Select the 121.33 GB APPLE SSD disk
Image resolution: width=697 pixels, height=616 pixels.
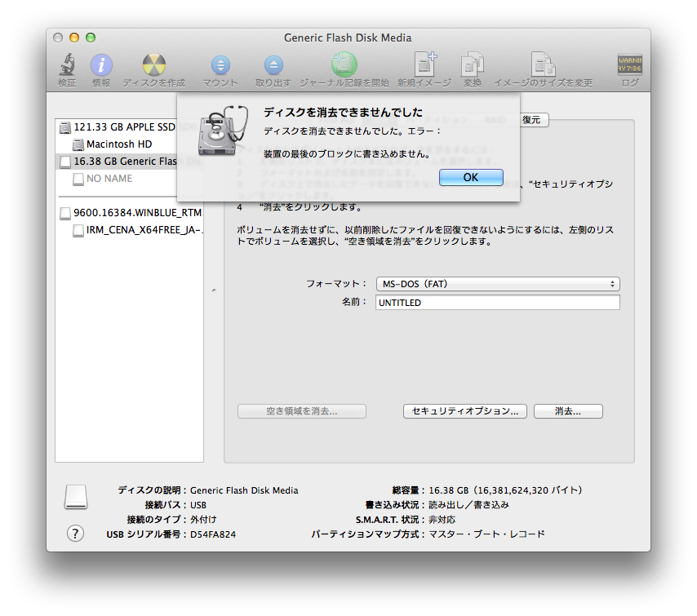point(124,127)
